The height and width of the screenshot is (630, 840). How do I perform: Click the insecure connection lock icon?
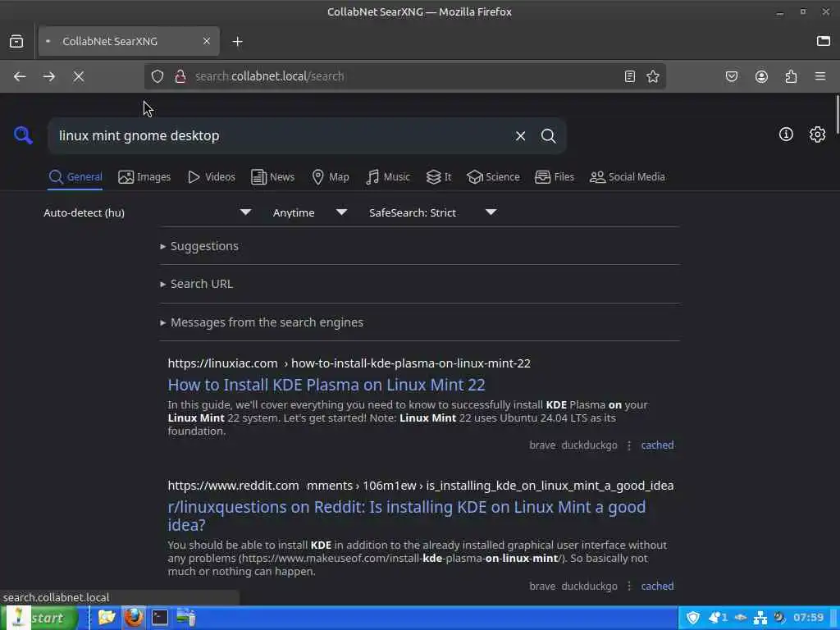(x=180, y=76)
